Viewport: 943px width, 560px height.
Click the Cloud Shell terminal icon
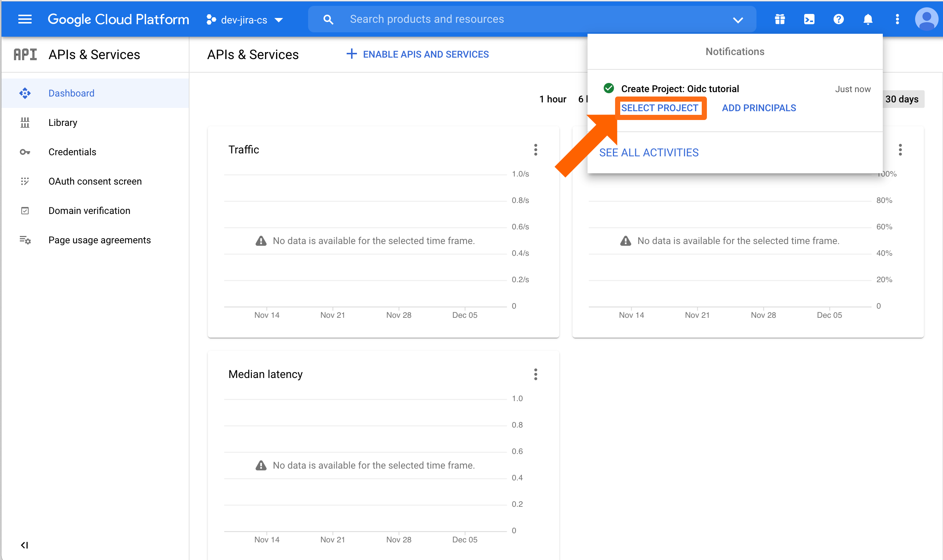(809, 19)
